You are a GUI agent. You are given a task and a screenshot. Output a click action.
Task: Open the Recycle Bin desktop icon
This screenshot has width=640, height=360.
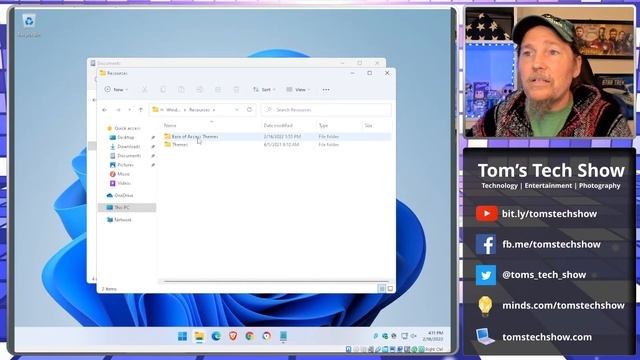tap(29, 25)
